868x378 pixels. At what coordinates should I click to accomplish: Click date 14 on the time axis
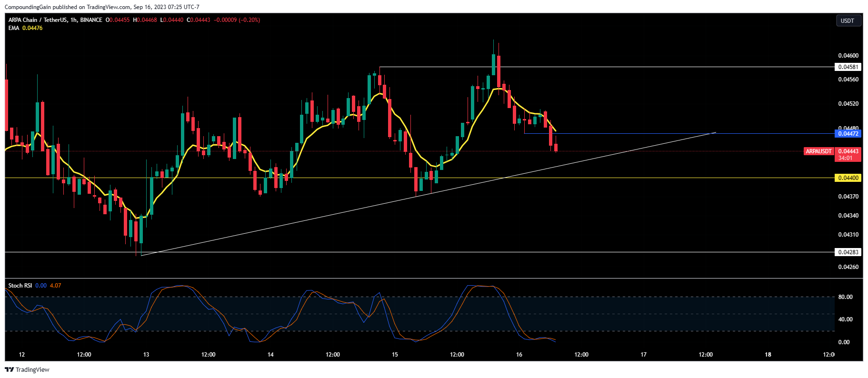(270, 355)
